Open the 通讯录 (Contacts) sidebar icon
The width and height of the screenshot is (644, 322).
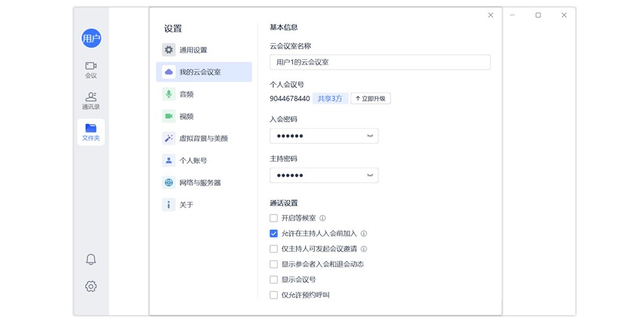click(x=91, y=100)
